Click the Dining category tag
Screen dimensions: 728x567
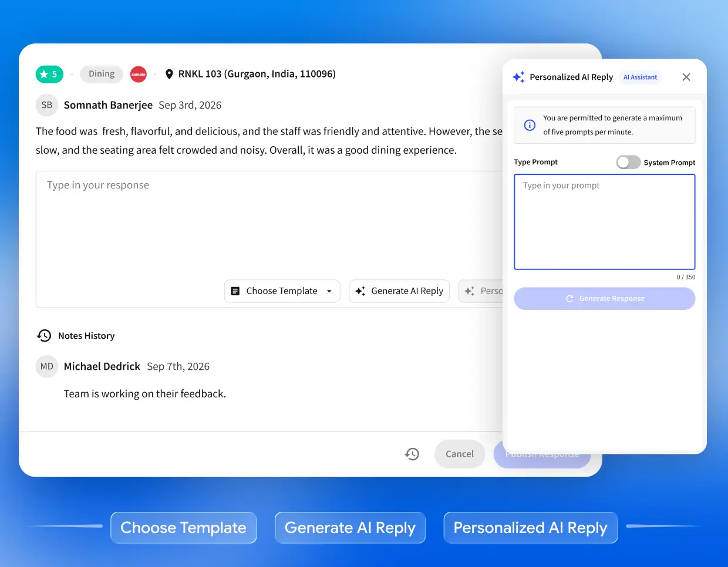102,74
